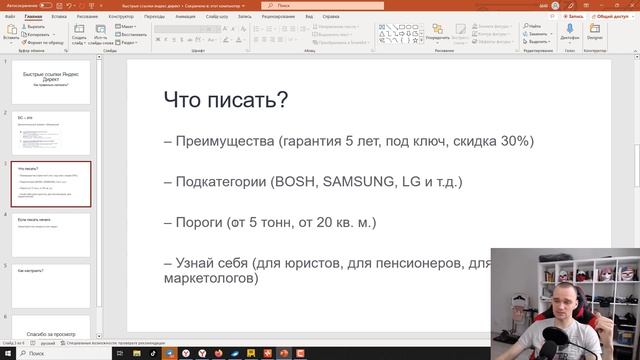Open the Файл (File) menu tab
The image size is (640, 360).
click(10, 17)
